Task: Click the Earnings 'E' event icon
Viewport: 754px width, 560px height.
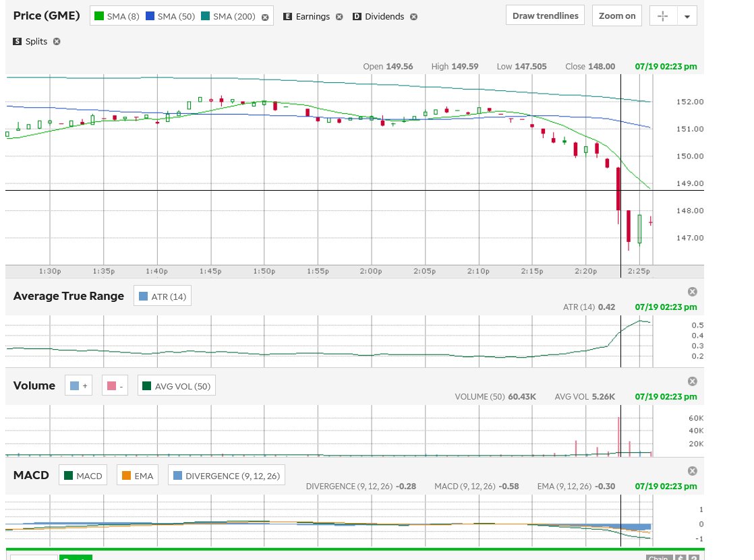Action: 287,16
